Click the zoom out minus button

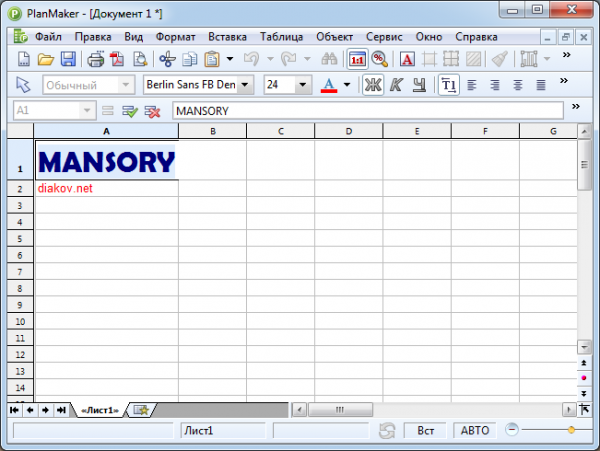[512, 430]
